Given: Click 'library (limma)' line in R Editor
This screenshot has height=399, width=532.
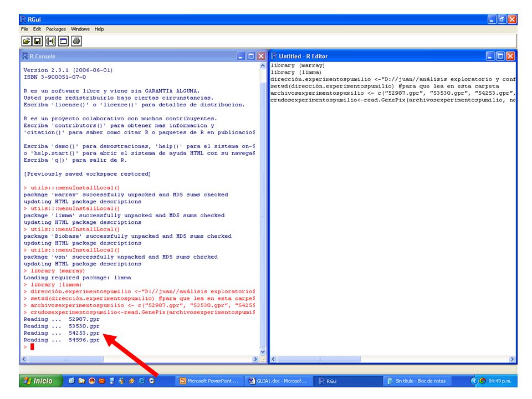Looking at the screenshot, I should (x=296, y=72).
